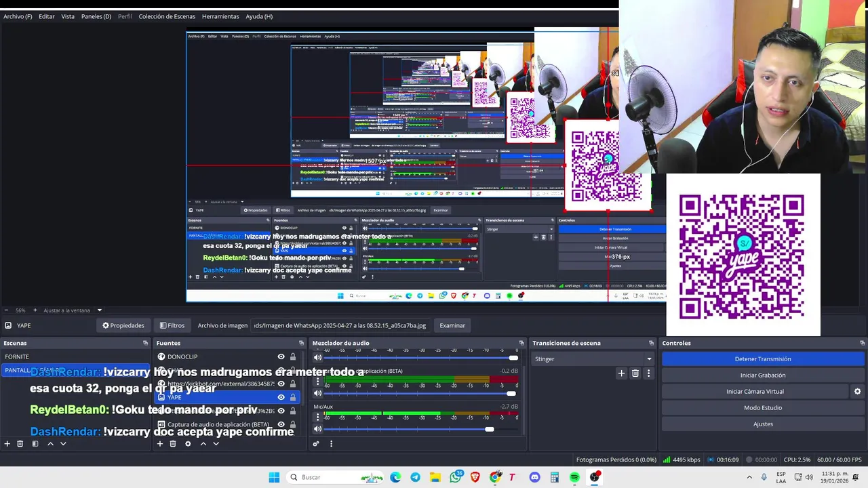Screen dimensions: 868x488
Task: Toggle visibility of Captura de audio source
Action: 281,424
